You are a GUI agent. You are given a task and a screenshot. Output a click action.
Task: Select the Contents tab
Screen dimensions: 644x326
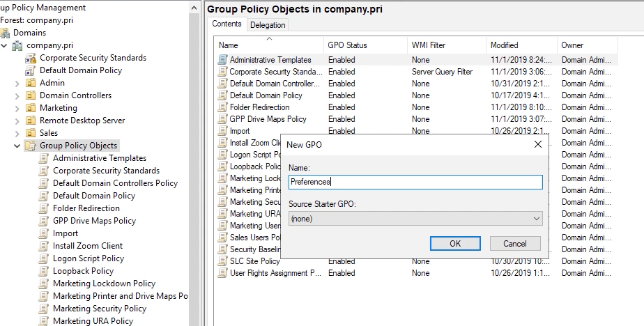point(227,24)
